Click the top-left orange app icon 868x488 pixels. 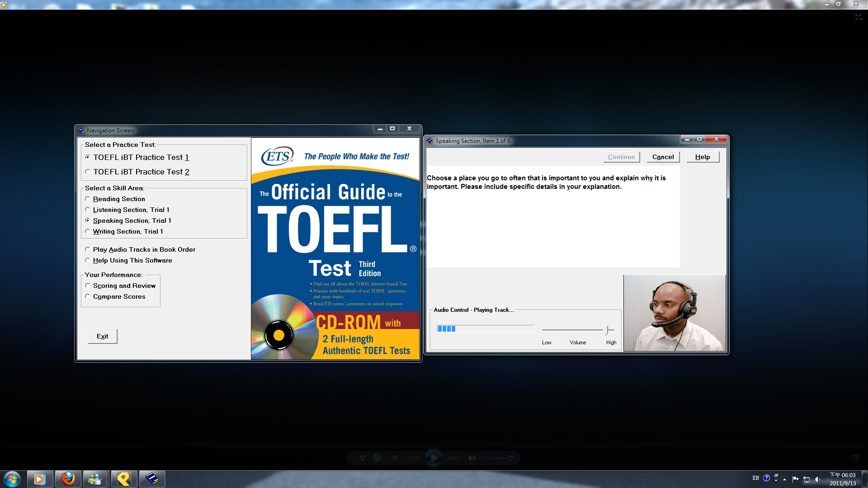[4, 5]
